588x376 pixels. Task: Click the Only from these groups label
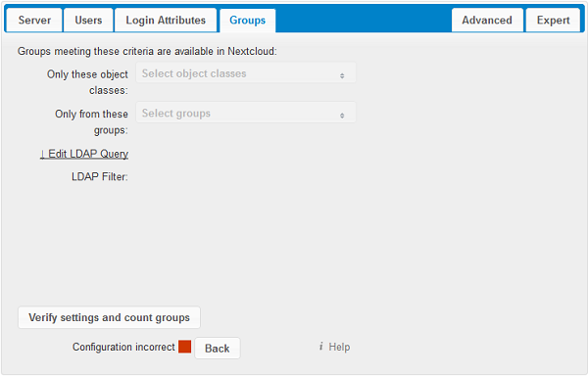tap(91, 121)
